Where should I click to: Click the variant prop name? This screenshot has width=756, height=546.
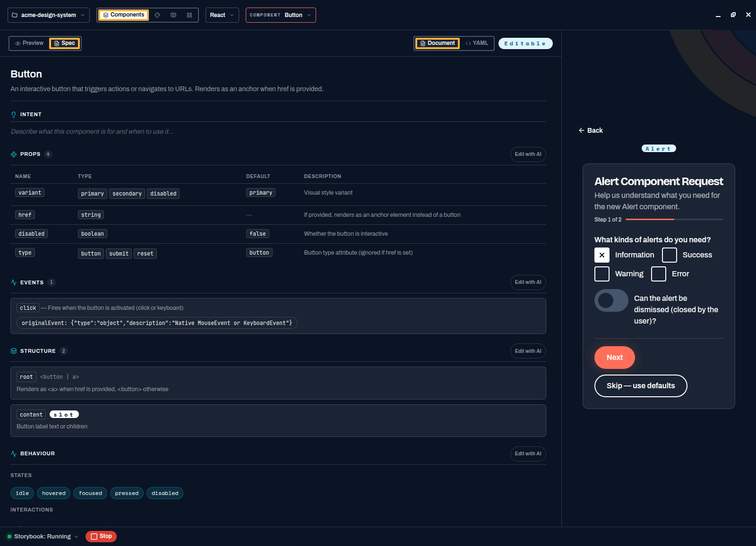pos(30,193)
